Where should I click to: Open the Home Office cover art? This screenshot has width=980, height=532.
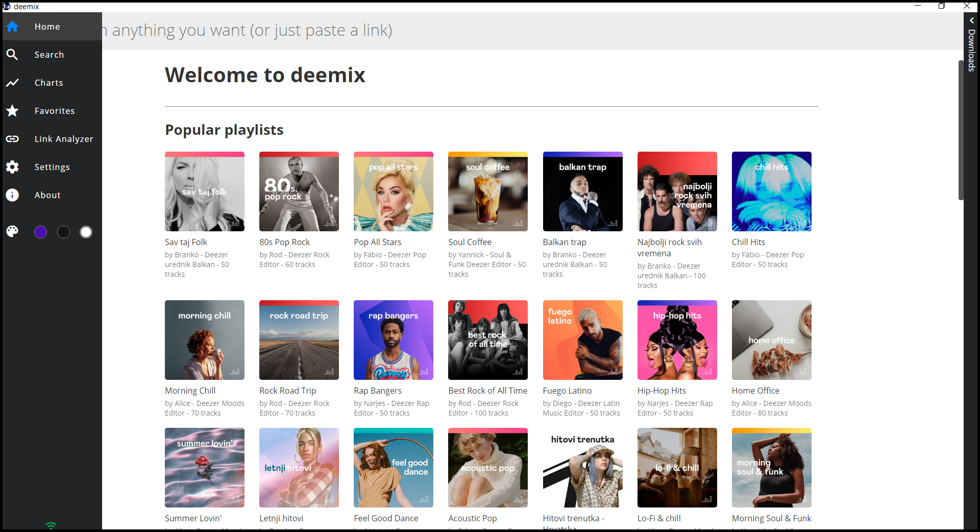772,340
